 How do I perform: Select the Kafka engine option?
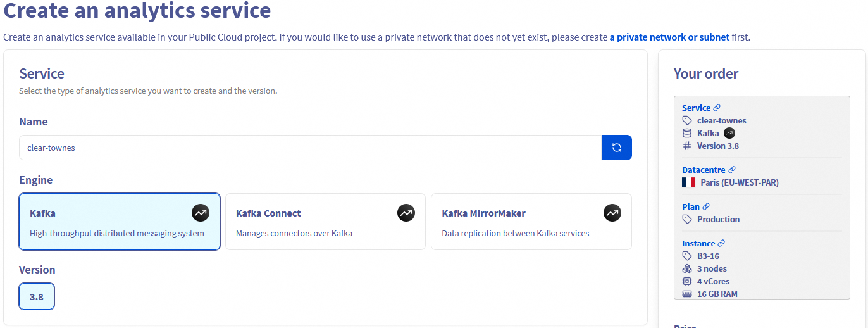pyautogui.click(x=120, y=222)
